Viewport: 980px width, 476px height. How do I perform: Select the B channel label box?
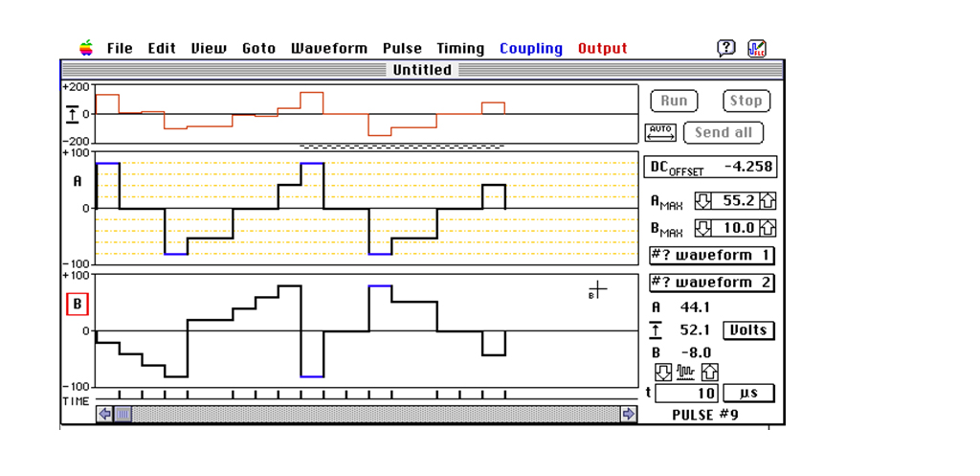78,305
